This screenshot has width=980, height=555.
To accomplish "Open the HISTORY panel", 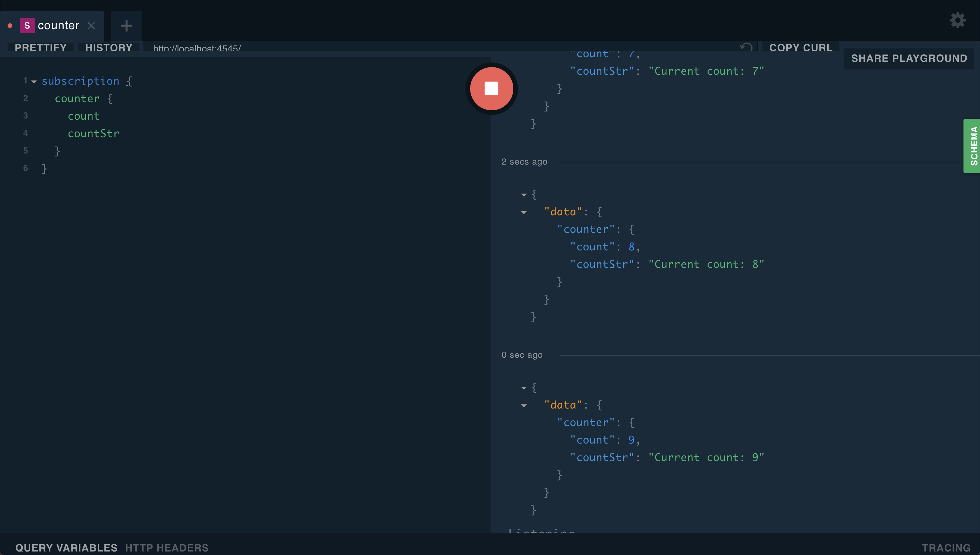I will pyautogui.click(x=108, y=48).
